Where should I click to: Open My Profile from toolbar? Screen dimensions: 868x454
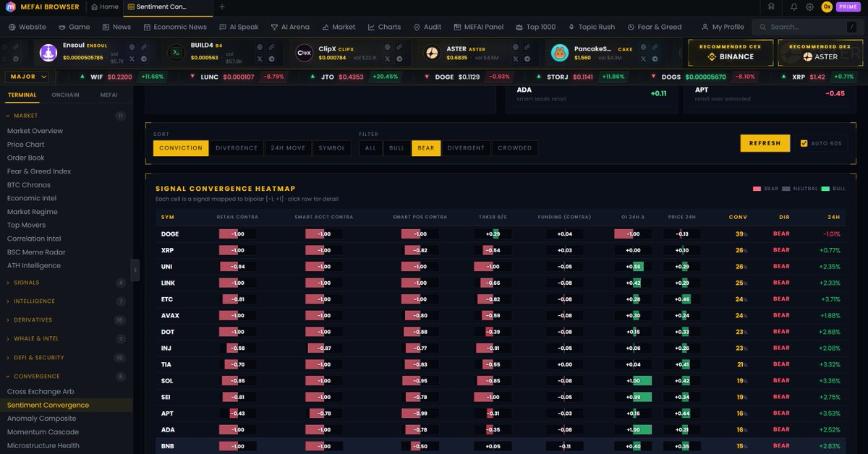point(721,27)
